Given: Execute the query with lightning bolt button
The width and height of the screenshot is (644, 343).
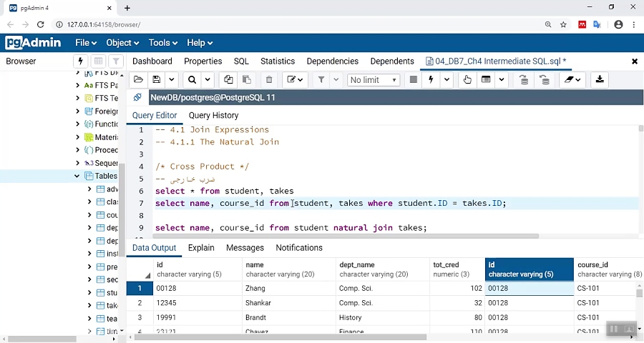Looking at the screenshot, I should [x=431, y=80].
